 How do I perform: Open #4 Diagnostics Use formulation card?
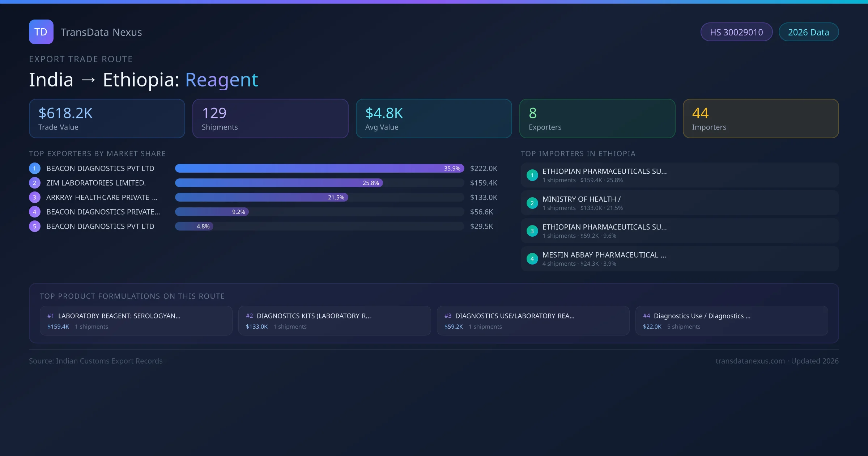731,321
